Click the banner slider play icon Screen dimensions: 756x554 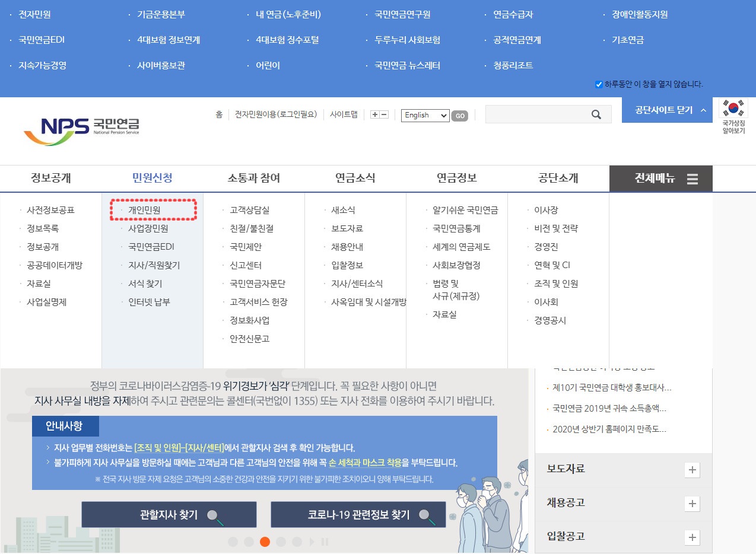coord(313,542)
